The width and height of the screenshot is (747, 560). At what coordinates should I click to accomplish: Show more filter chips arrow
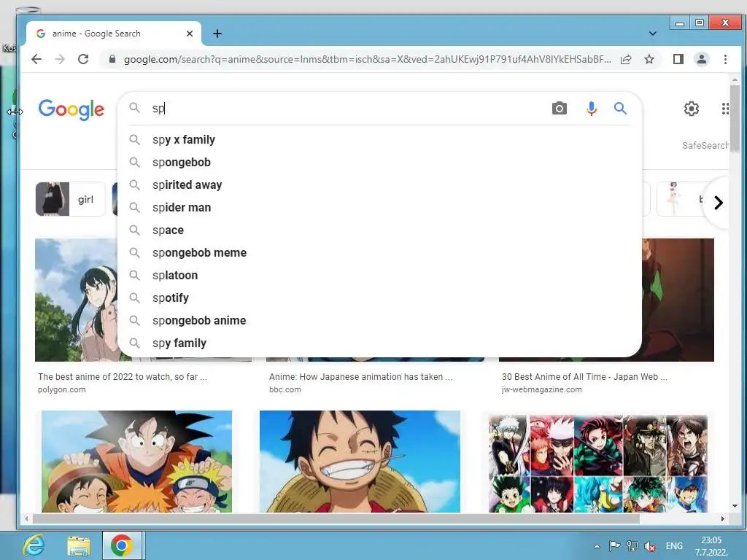pyautogui.click(x=718, y=203)
